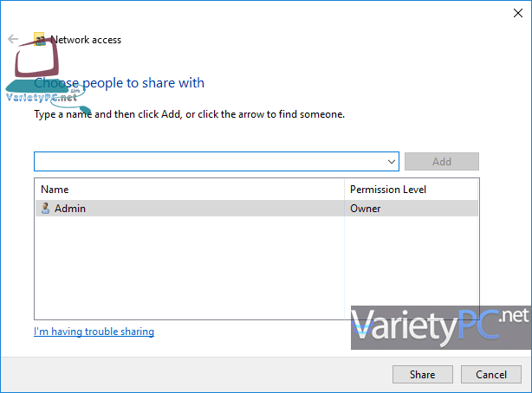Click the Owner permission level cell
This screenshot has width=532, height=393.
[x=365, y=208]
